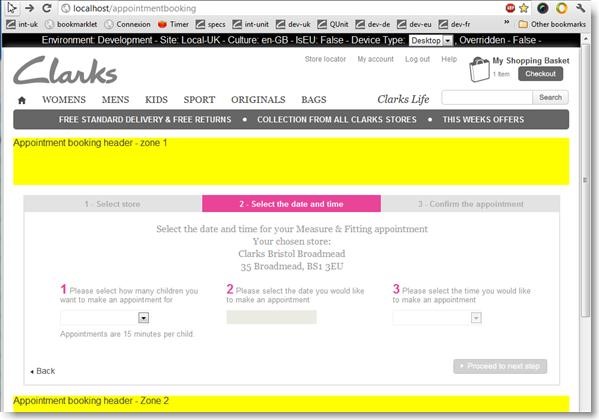Click the appointment date input field
Viewport: 599px width, 420px height.
pyautogui.click(x=271, y=317)
